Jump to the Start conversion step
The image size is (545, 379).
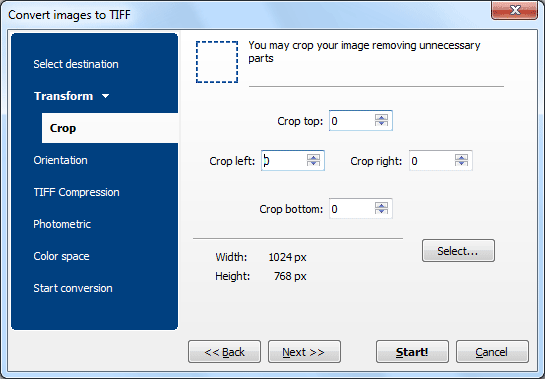click(73, 288)
